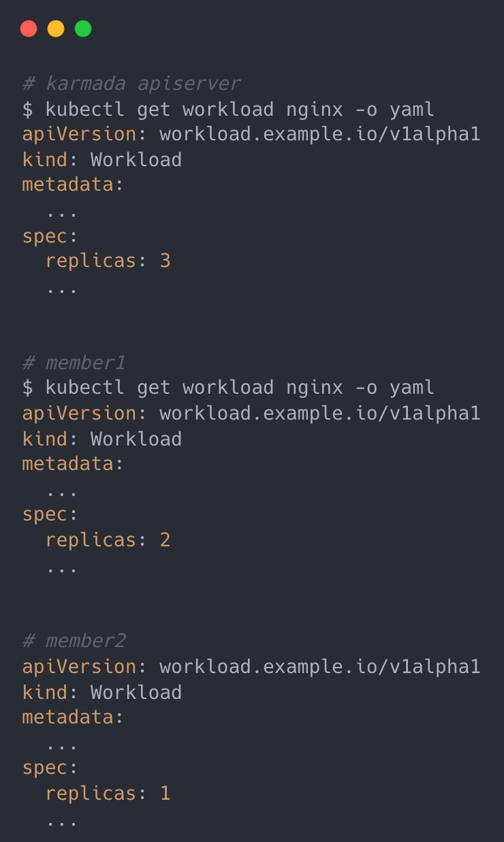Select the kind key in karmada apiserver output
The width and height of the screenshot is (504, 842).
click(x=45, y=159)
